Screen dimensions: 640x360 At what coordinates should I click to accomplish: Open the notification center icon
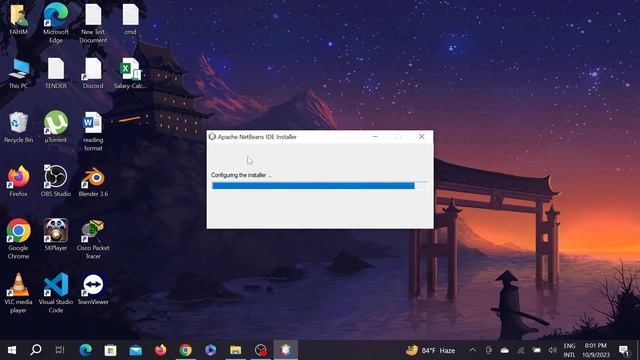(624, 350)
